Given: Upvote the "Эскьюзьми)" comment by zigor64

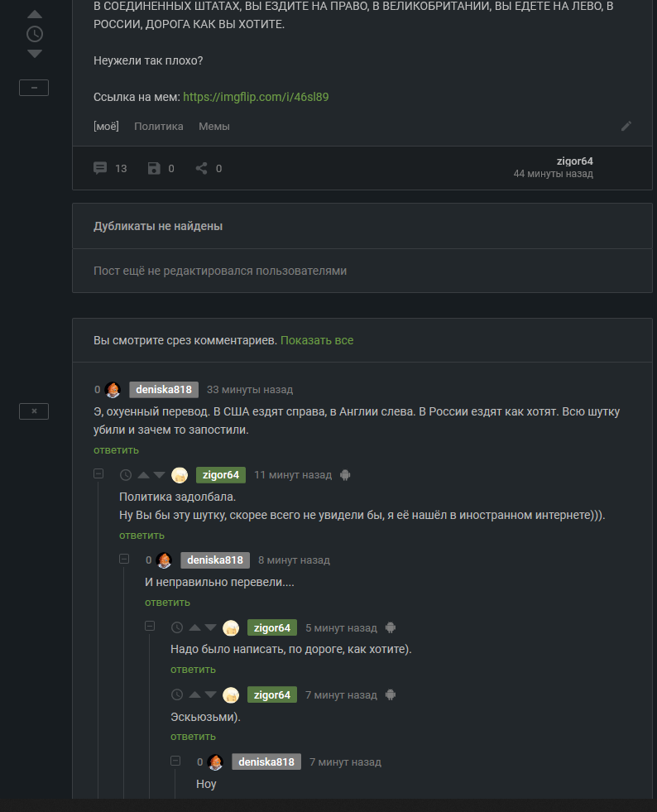Looking at the screenshot, I should (194, 694).
